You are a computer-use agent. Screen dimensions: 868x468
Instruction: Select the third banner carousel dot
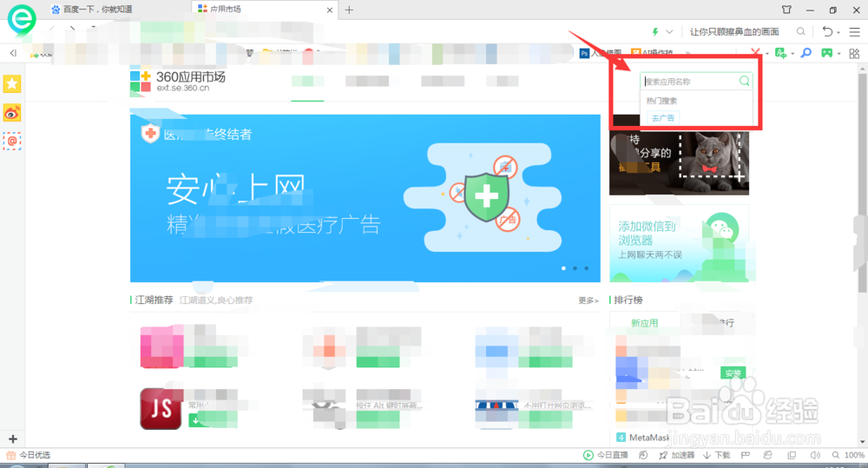coord(586,268)
